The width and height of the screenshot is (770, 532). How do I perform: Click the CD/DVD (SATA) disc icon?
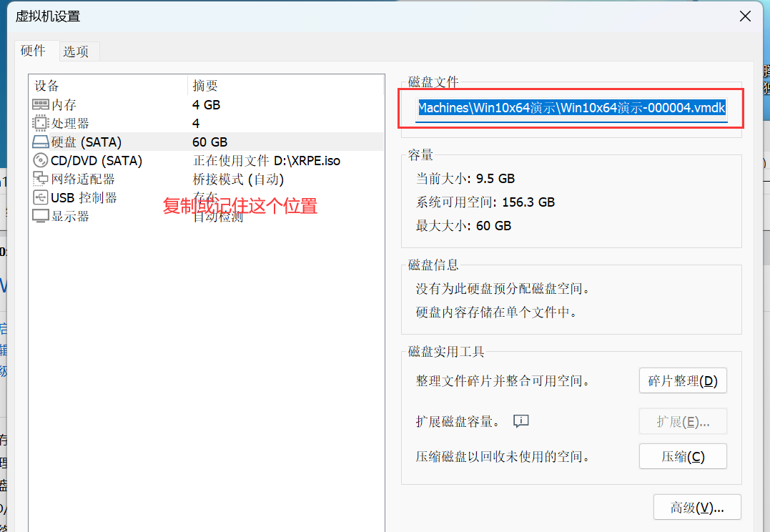41,161
